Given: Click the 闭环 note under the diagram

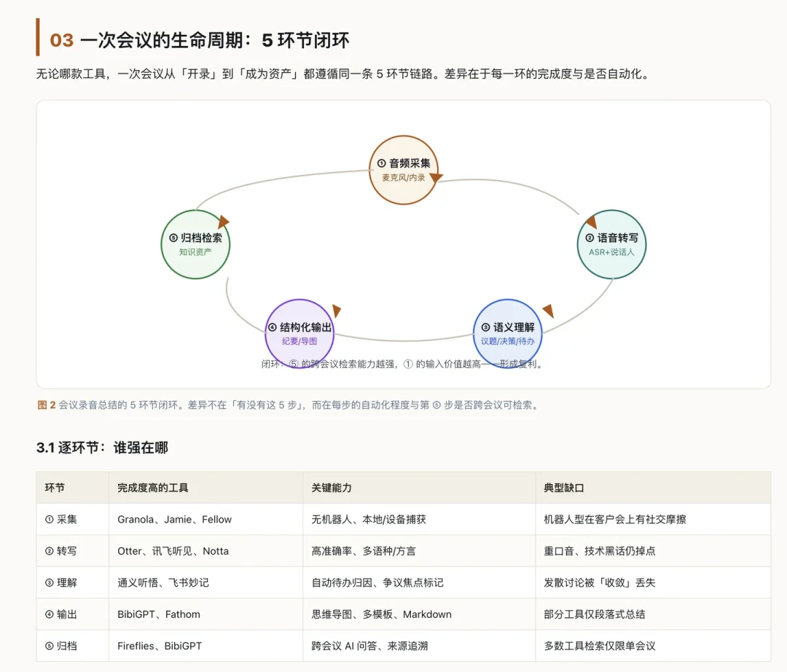Looking at the screenshot, I should pos(402,364).
